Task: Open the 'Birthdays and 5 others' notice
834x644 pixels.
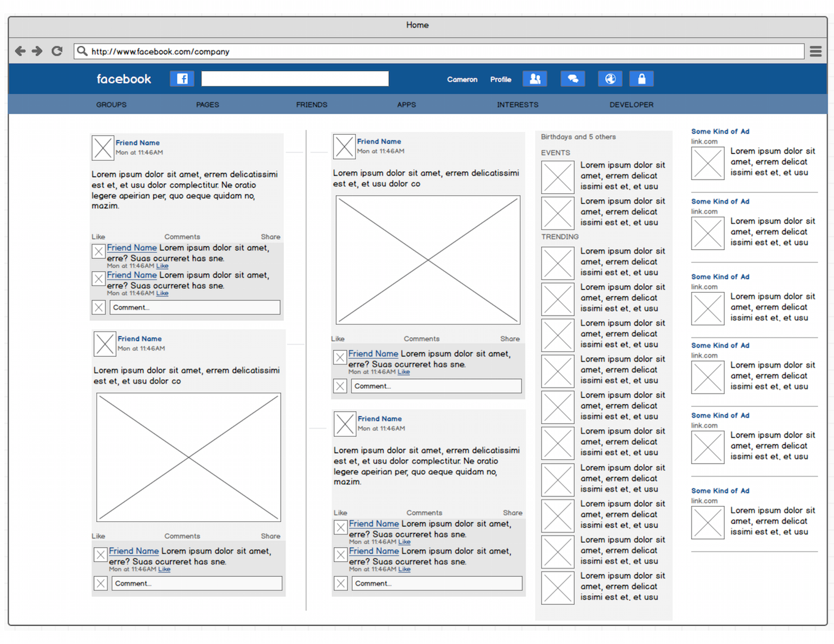Action: [x=578, y=137]
